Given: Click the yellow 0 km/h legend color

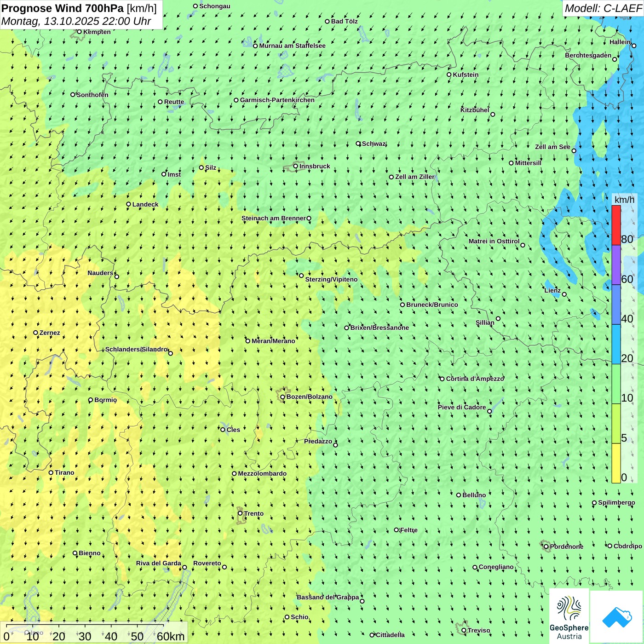Looking at the screenshot, I should pos(616,463).
